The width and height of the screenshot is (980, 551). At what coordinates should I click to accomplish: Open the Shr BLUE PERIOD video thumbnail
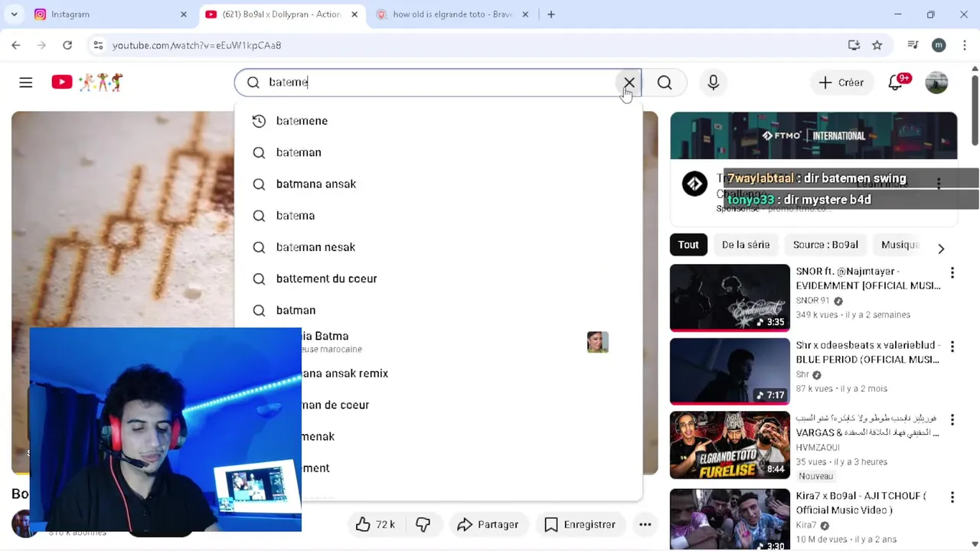click(x=730, y=371)
